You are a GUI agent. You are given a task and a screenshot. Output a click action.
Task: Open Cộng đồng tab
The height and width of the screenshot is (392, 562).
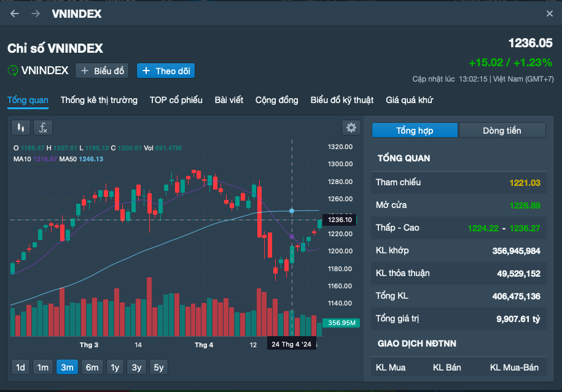tap(276, 100)
